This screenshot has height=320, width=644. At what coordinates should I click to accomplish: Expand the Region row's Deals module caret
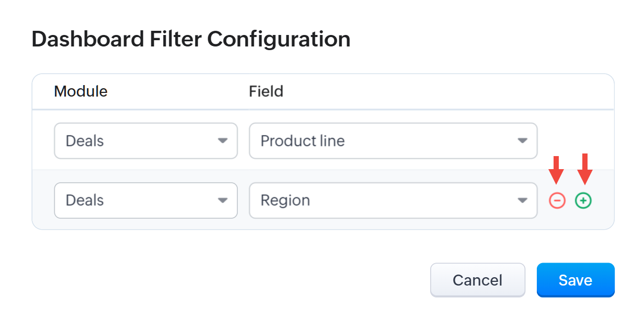click(x=223, y=200)
